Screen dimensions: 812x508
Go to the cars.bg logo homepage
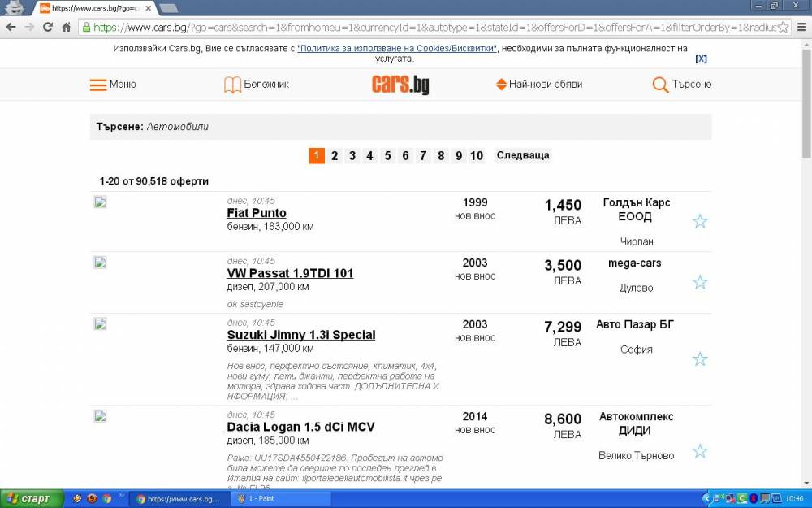400,85
